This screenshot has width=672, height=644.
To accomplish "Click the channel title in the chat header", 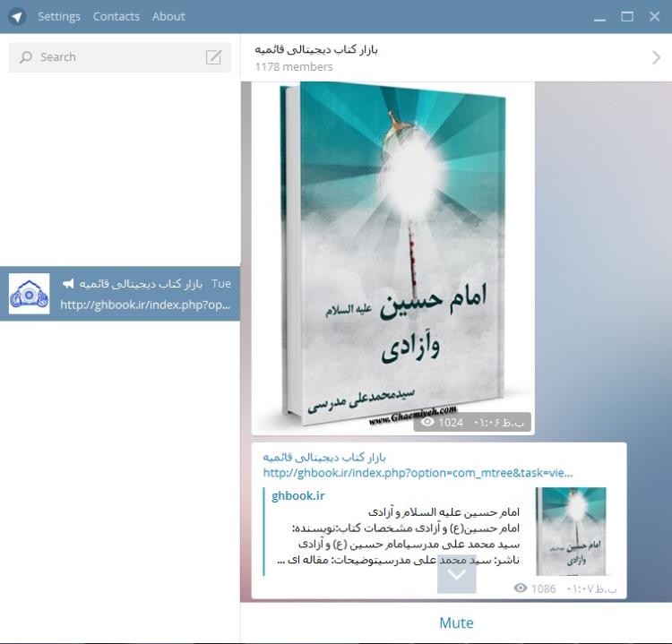I will 316,49.
